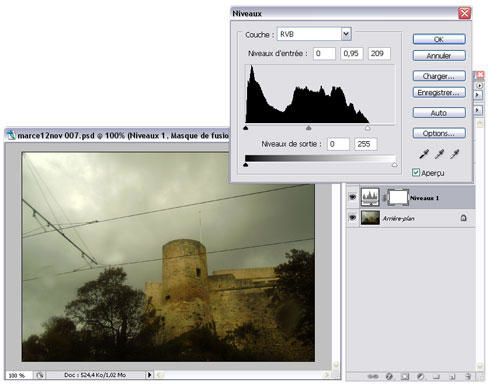
Task: Select the Arrière-plan layer
Action: pos(410,218)
